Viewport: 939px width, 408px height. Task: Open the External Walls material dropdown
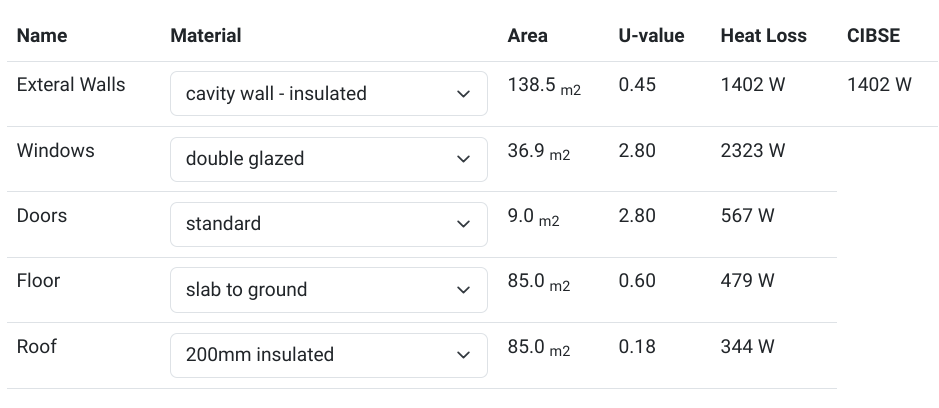tap(328, 94)
